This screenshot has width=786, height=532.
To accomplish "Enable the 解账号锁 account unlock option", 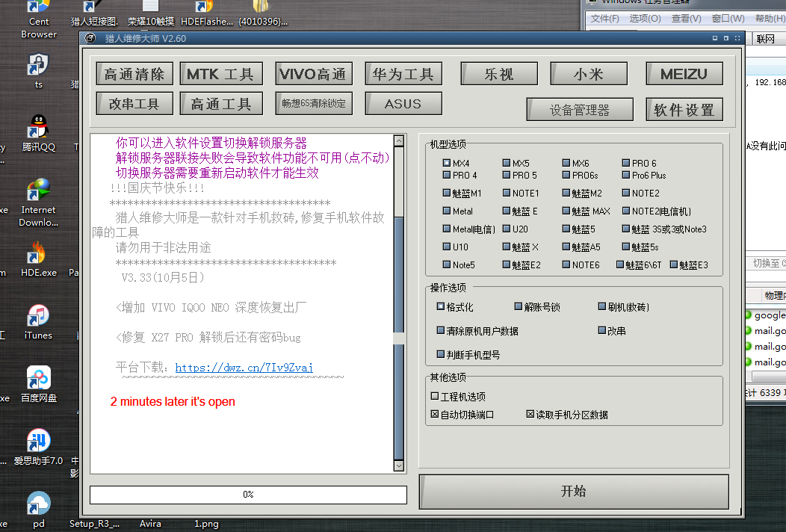I will (519, 306).
